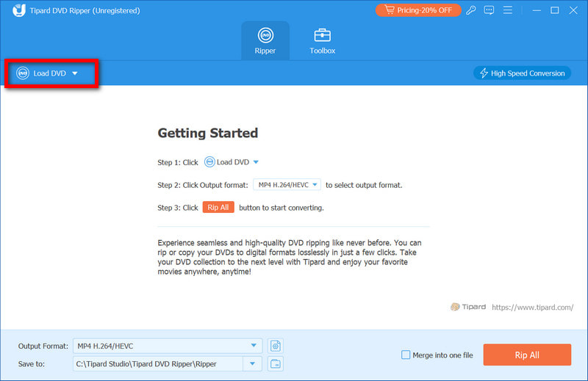Viewport: 588px width, 381px height.
Task: Open the Pricing-20% OFF offer
Action: 418,10
